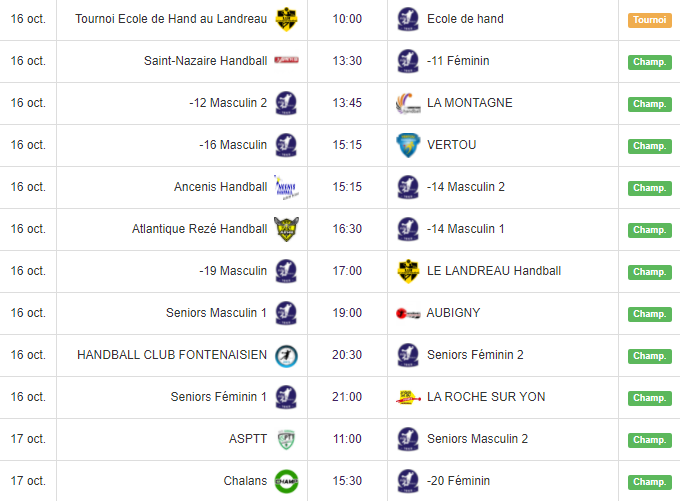Open the Seniors Masculin 1 team link
Screen dimensions: 680x501
pyautogui.click(x=217, y=313)
